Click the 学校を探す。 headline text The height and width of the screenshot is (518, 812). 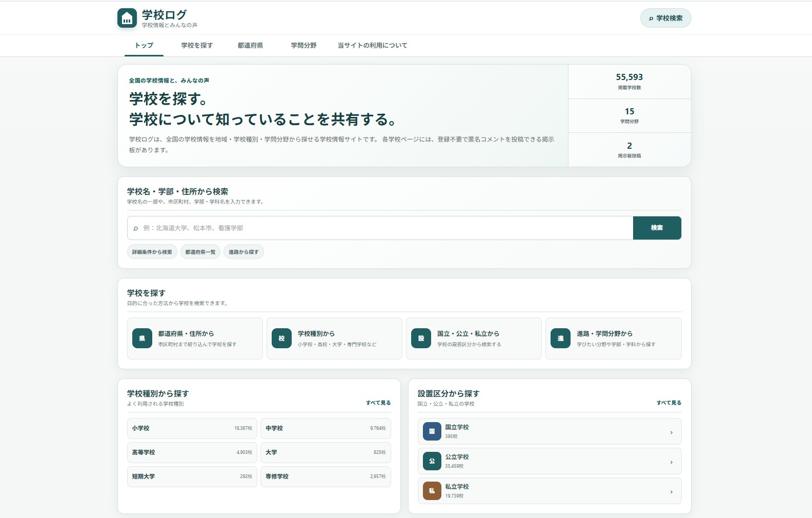coord(168,98)
